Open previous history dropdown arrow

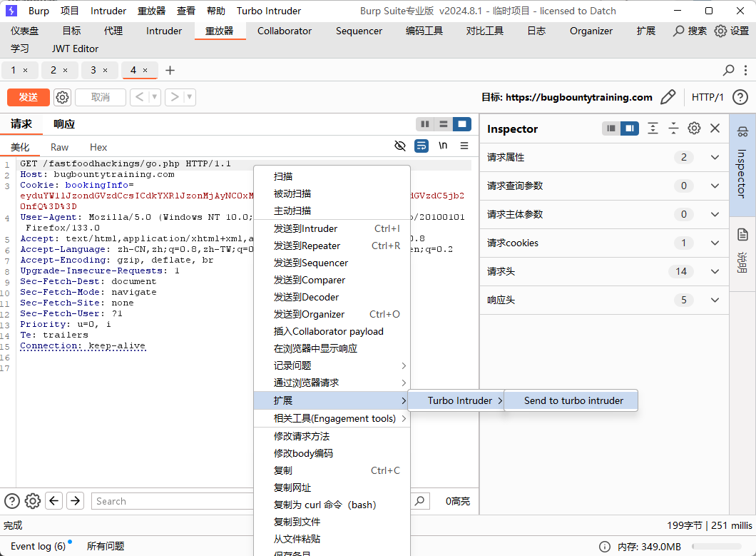click(155, 98)
